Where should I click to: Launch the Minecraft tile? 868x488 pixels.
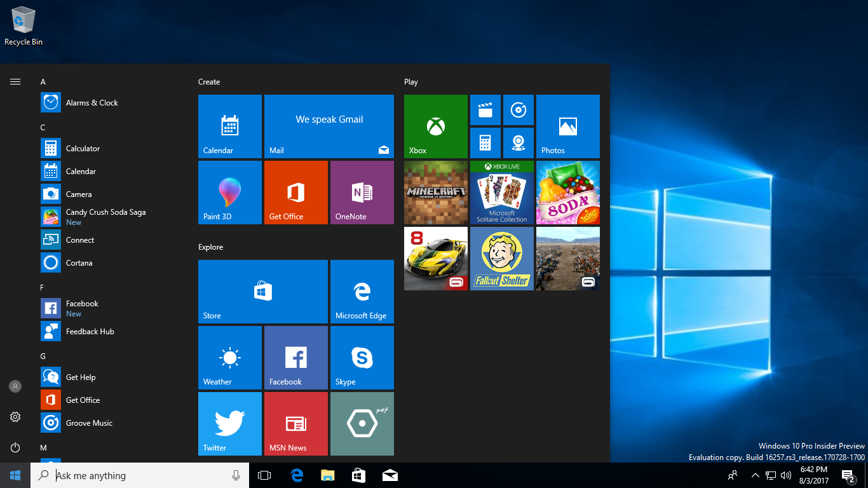point(436,193)
